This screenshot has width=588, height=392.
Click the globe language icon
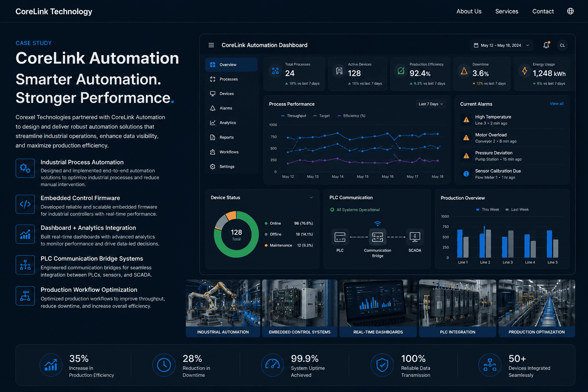[x=570, y=11]
